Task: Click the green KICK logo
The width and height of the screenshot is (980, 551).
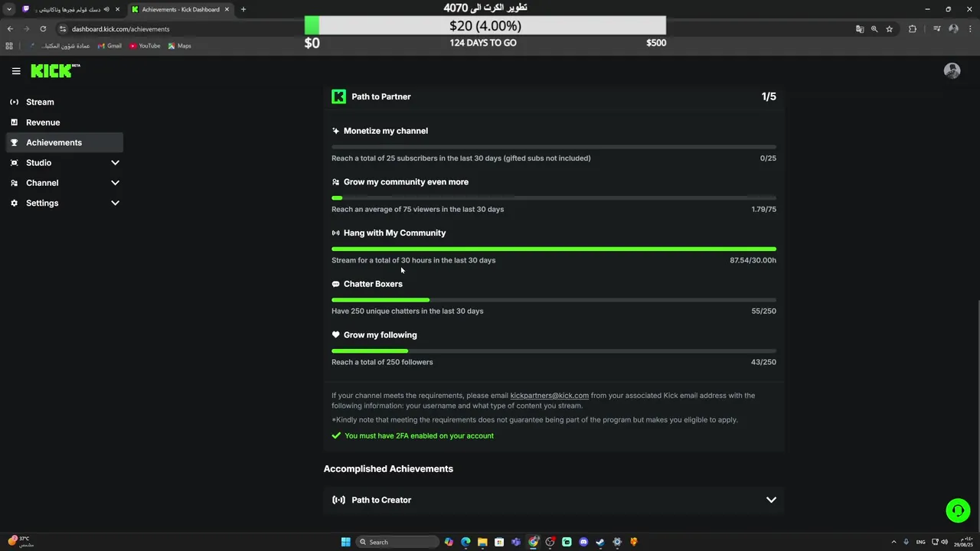Action: (x=55, y=70)
